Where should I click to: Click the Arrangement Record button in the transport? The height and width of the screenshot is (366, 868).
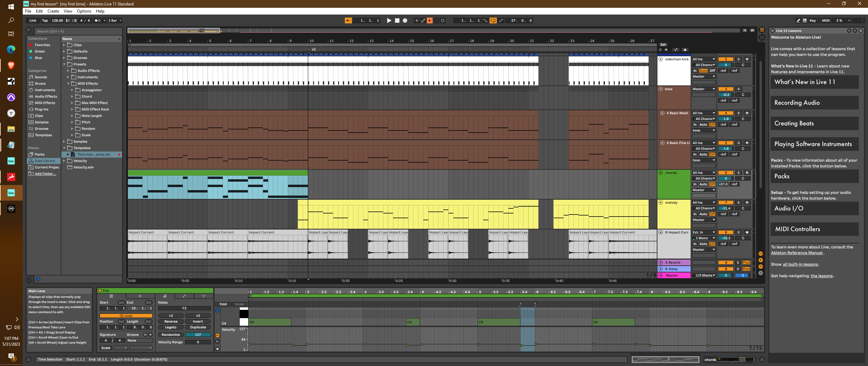coord(405,21)
